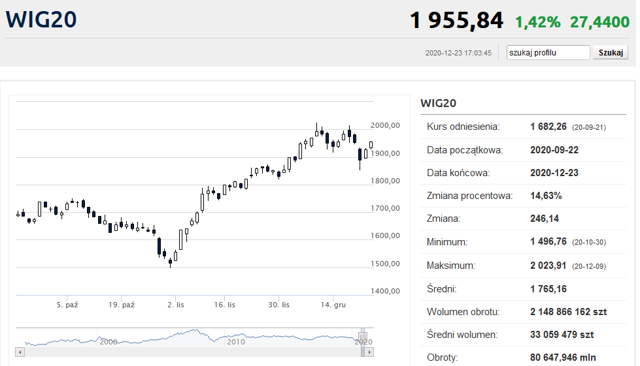Click the 'Średni:' label
The image size is (640, 366).
442,289
